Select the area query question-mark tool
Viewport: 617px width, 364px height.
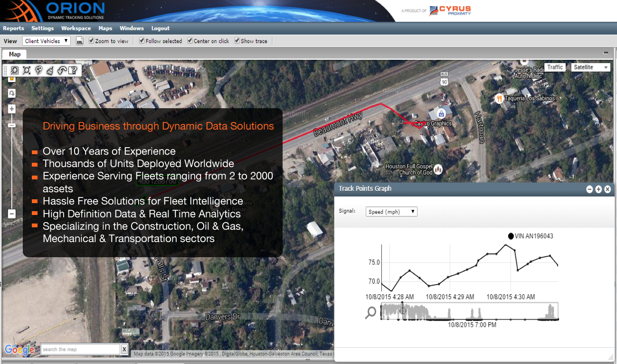pyautogui.click(x=73, y=71)
